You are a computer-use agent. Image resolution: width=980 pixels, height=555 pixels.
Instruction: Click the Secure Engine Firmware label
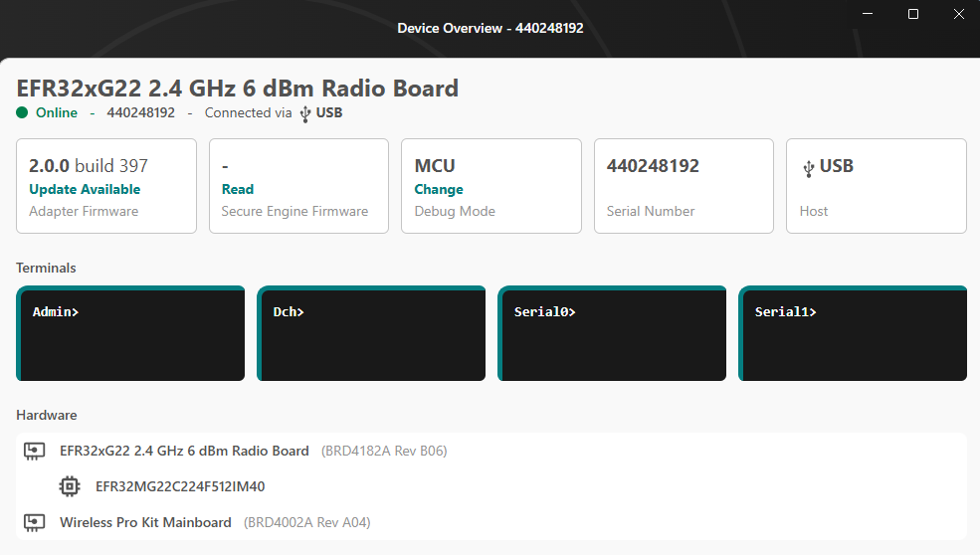pos(295,211)
